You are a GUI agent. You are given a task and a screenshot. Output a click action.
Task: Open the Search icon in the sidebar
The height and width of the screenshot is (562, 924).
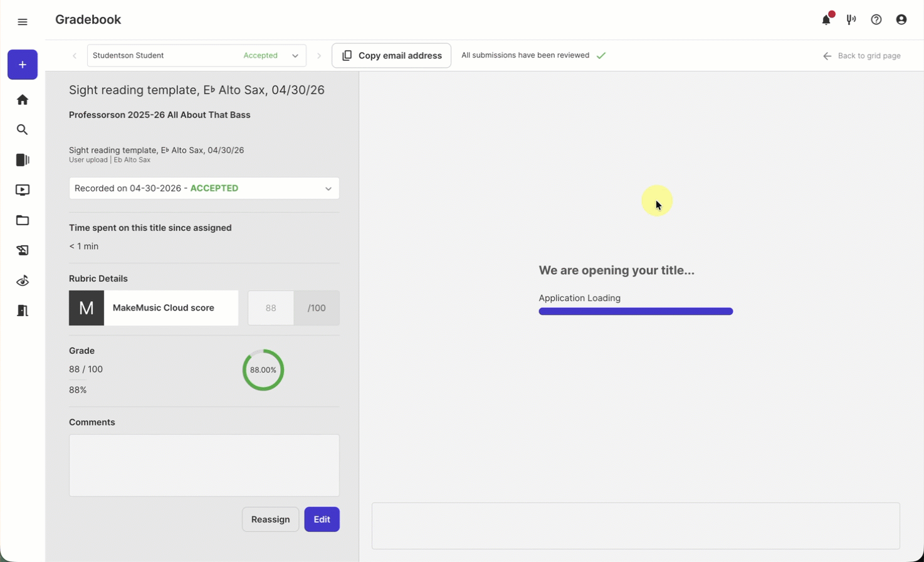coord(23,130)
